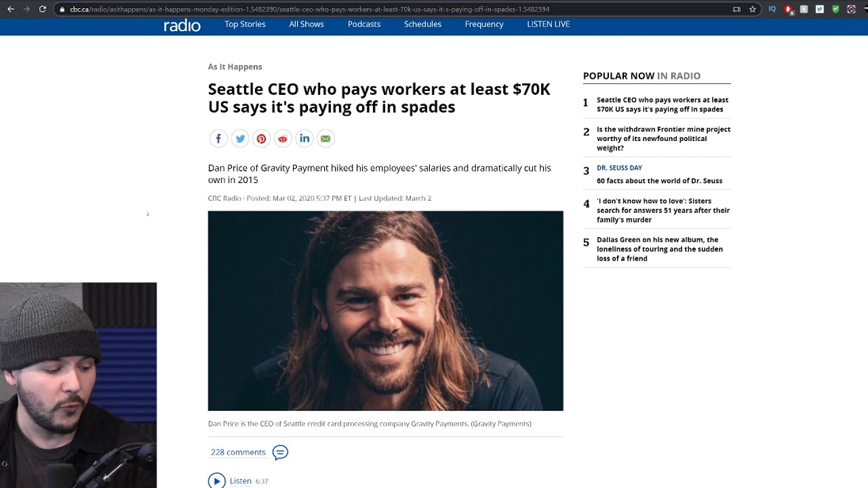Share article on Facebook
Image resolution: width=868 pixels, height=488 pixels.
click(x=218, y=138)
